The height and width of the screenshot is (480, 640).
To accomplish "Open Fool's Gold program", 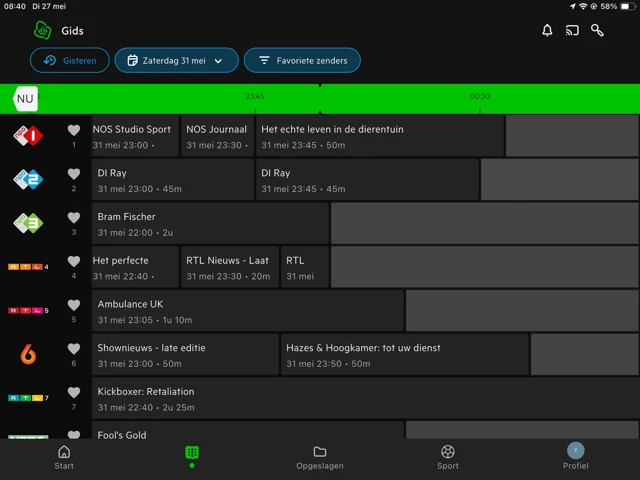I will pyautogui.click(x=248, y=430).
